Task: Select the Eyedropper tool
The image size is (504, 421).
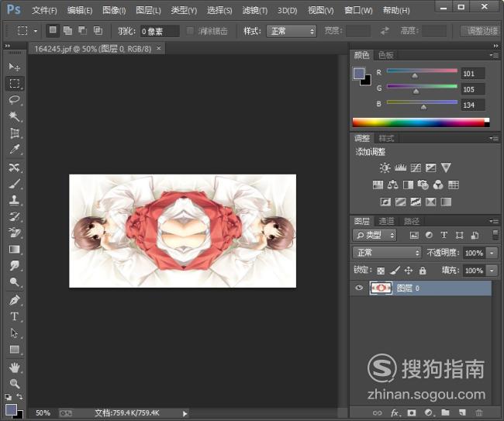Action: click(x=14, y=149)
